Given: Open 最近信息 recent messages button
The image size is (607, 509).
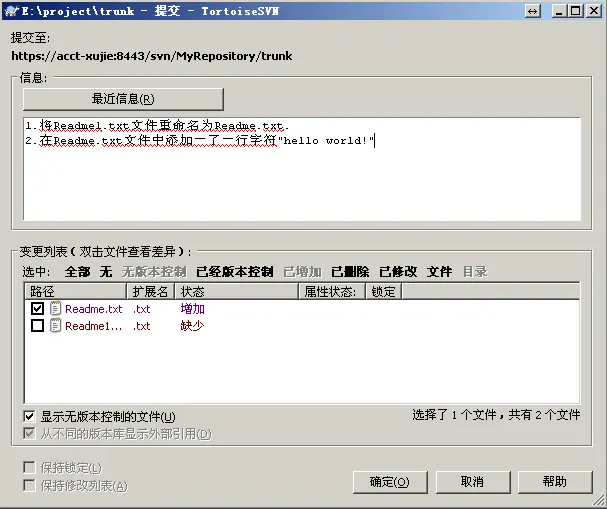Looking at the screenshot, I should click(123, 99).
